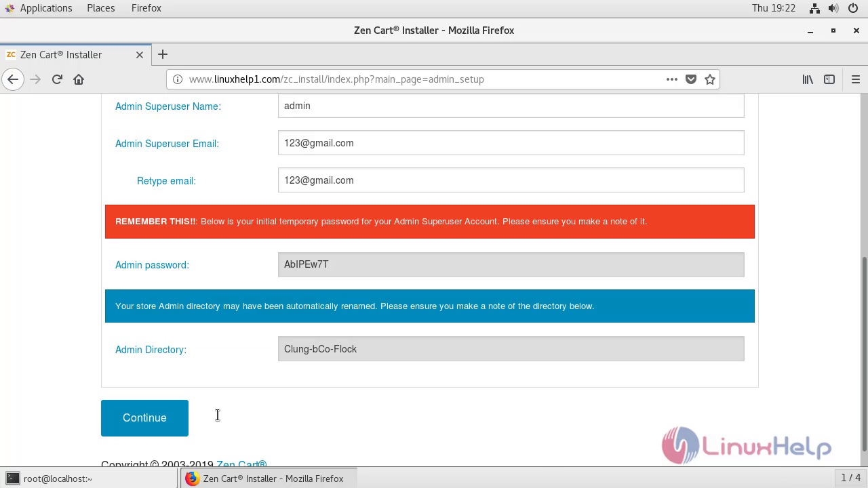Open the Firefox app menu in top panel
The width and height of the screenshot is (868, 488).
(x=146, y=8)
